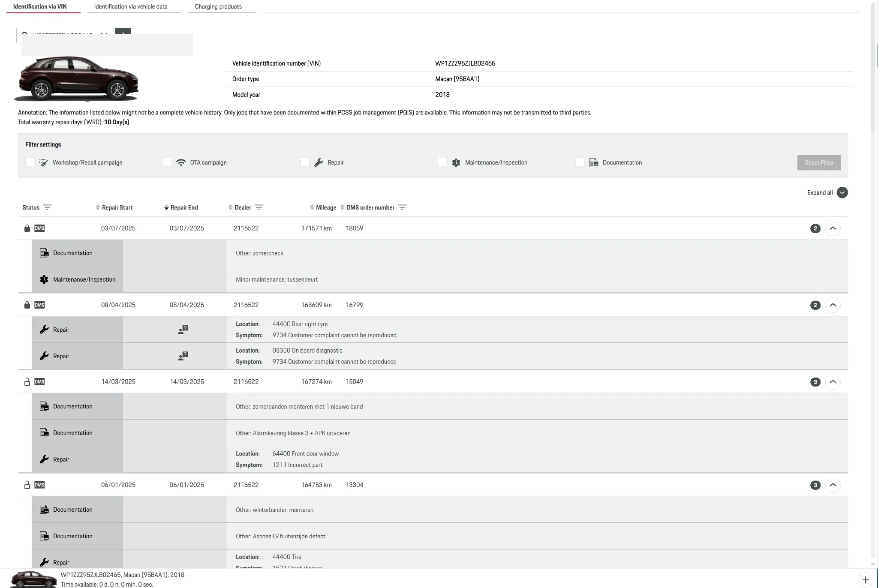The height and width of the screenshot is (588, 878).
Task: Click the open padlock icon for order 15049
Action: click(27, 382)
